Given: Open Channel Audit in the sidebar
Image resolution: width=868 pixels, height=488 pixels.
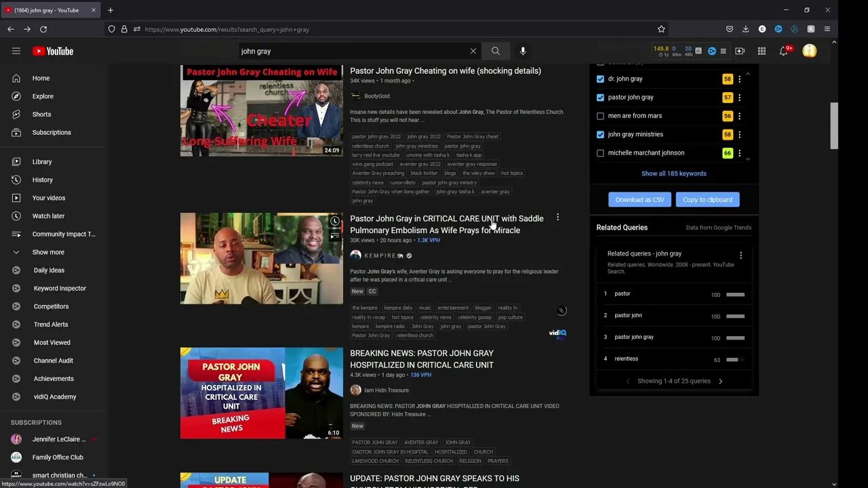Looking at the screenshot, I should [x=54, y=361].
